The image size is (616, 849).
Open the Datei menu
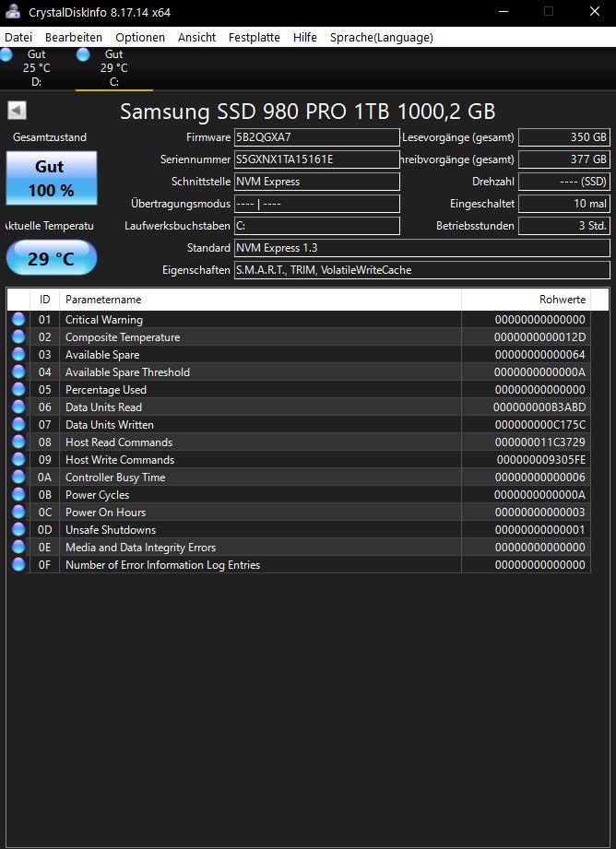[x=18, y=38]
